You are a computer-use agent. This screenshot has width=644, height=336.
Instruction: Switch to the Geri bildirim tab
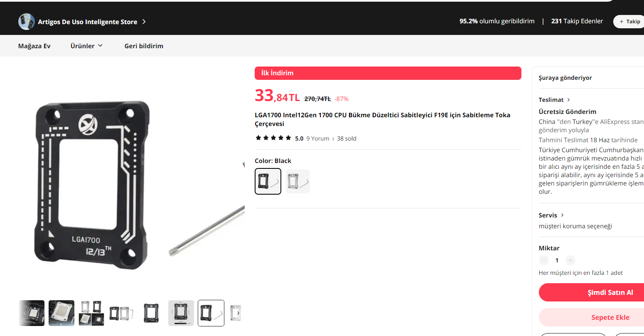pyautogui.click(x=144, y=46)
